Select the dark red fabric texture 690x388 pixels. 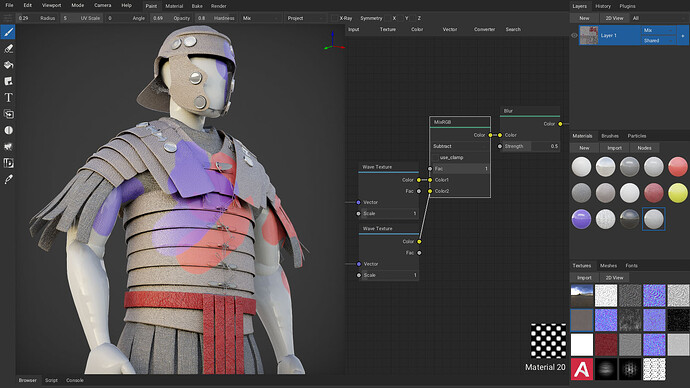[606, 344]
